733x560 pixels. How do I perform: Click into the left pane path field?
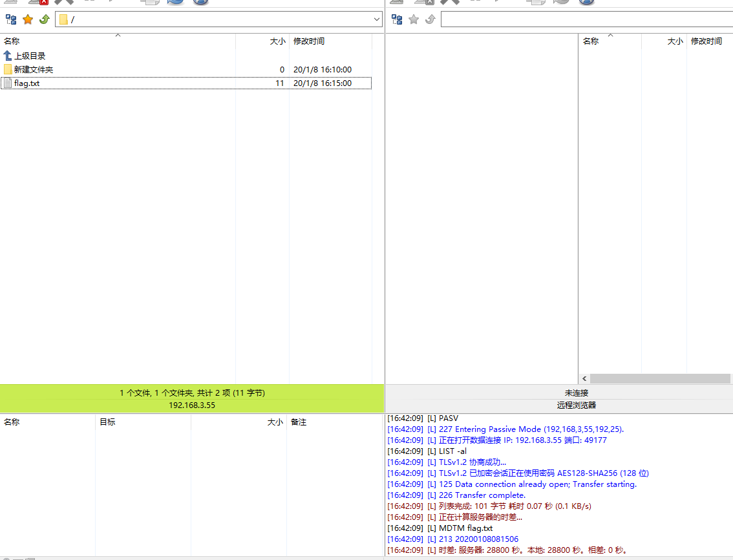(218, 19)
